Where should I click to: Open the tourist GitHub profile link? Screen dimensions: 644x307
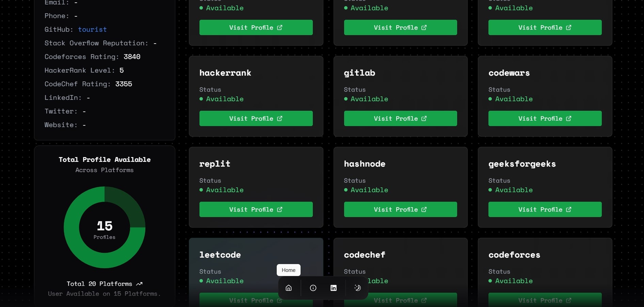(x=92, y=29)
